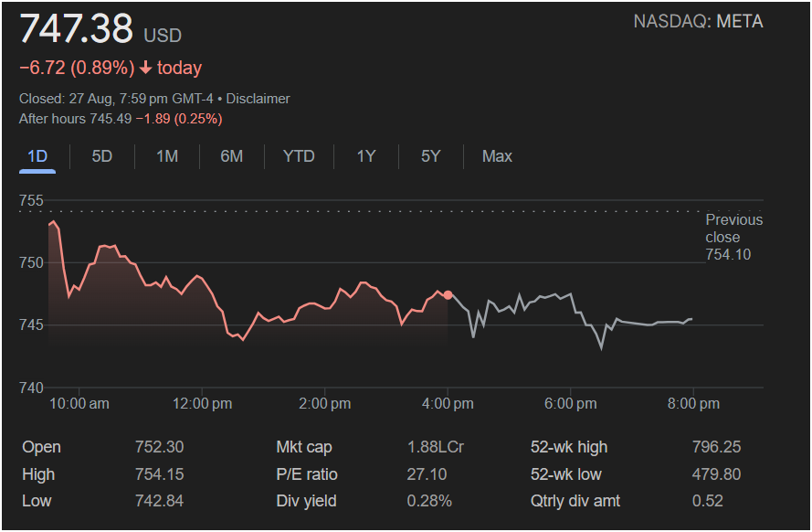The height and width of the screenshot is (532, 812).
Task: Click the 52-wk high value 796.25
Action: coord(716,447)
